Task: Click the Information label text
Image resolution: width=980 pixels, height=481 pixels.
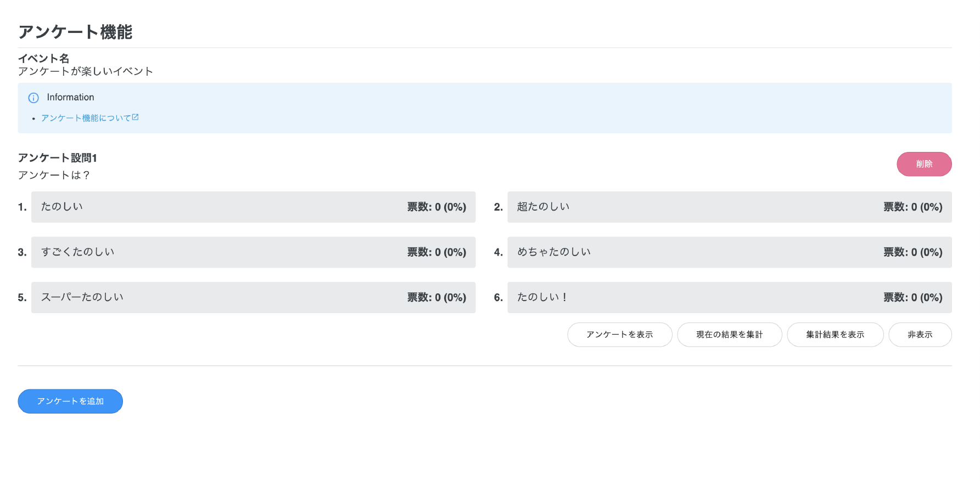Action: (70, 97)
